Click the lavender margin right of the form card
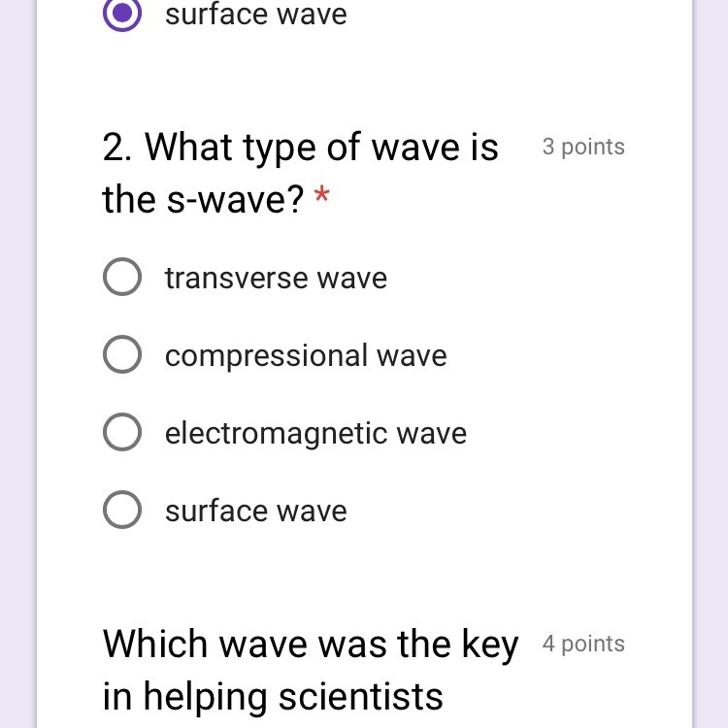Viewport: 728px width, 728px height. click(711, 364)
